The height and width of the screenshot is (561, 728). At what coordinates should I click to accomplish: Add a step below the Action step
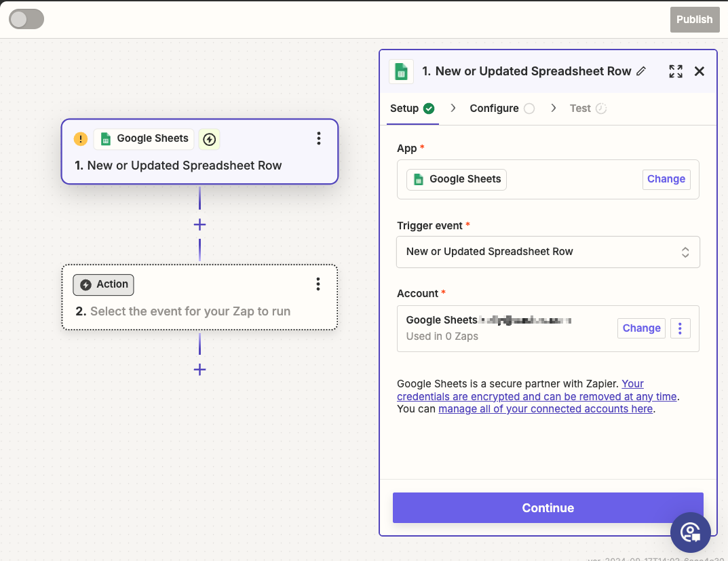pyautogui.click(x=199, y=370)
